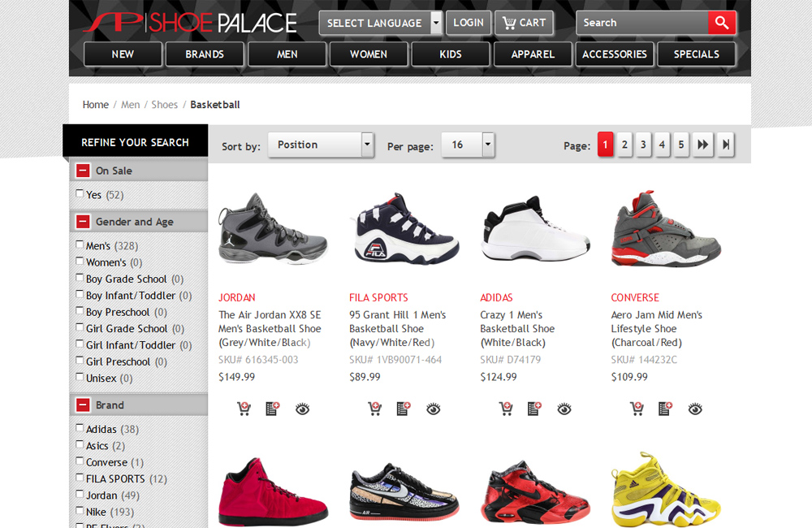Click in the Search input field

[642, 23]
